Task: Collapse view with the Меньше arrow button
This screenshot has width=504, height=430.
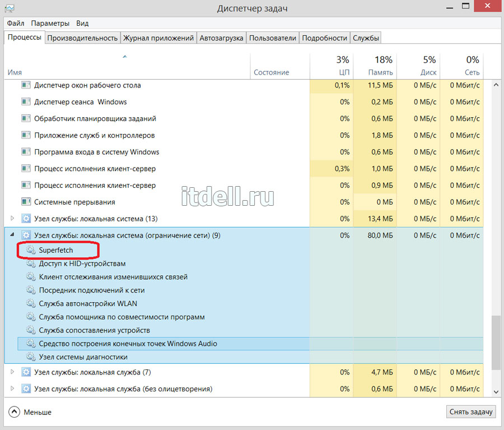Action: (x=14, y=412)
